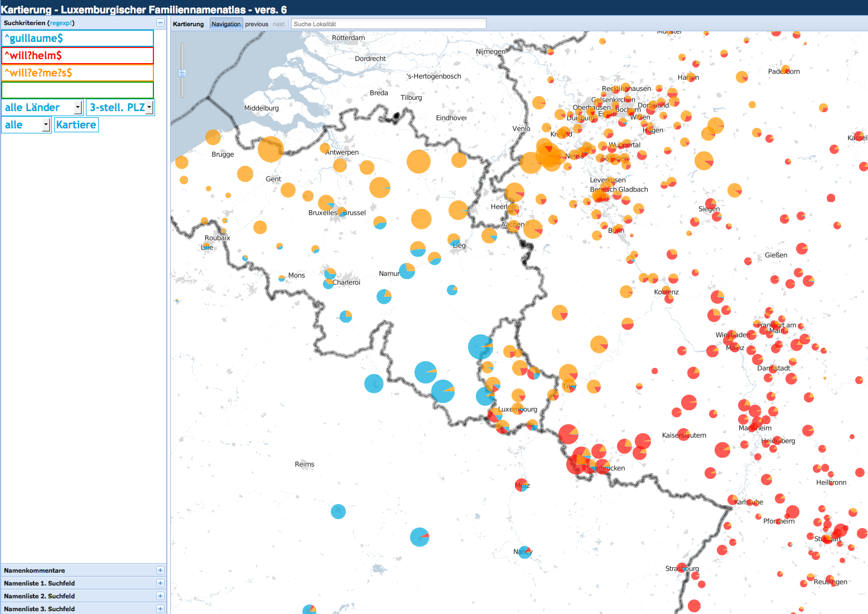The height and width of the screenshot is (614, 868).
Task: Focus the orange ^will?e?me?s$ search field
Action: click(78, 73)
